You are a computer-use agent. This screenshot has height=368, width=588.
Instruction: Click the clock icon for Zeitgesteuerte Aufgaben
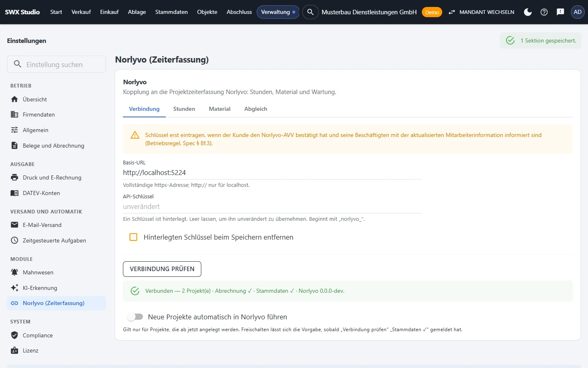point(15,240)
